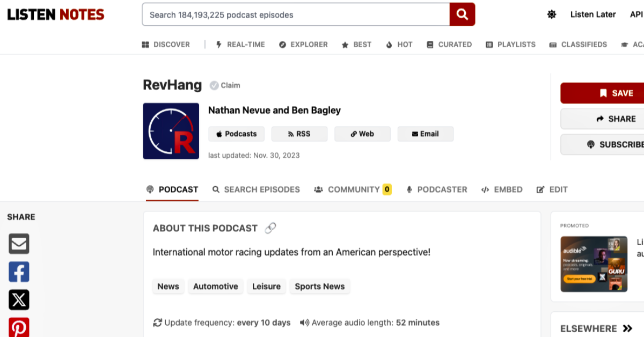Click the verified checkmark badge by Claim

tap(214, 85)
